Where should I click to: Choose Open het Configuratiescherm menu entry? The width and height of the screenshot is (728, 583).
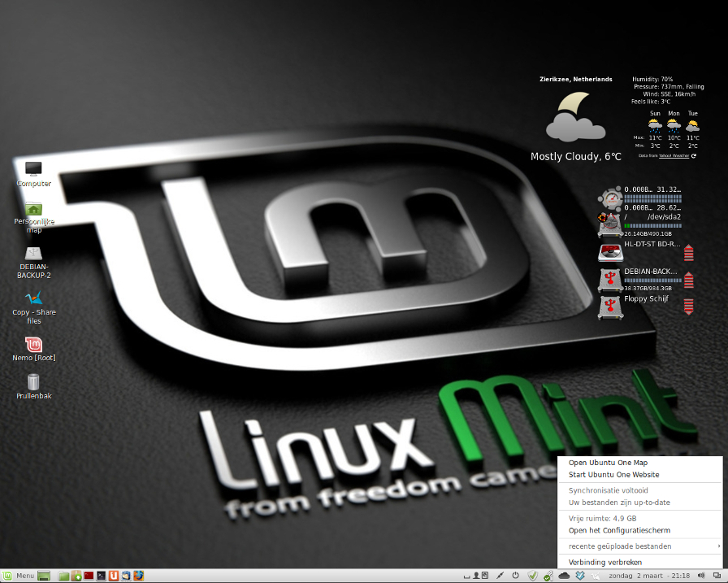coord(640,530)
